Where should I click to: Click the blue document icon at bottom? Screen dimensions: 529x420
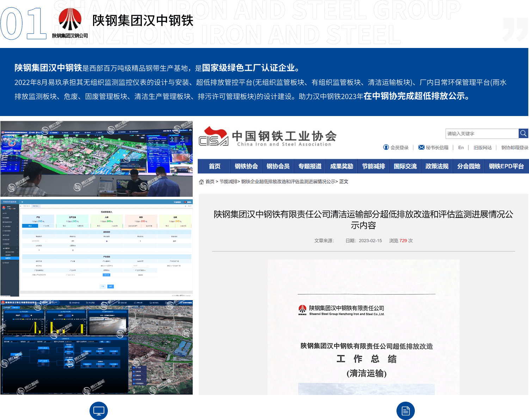pyautogui.click(x=405, y=411)
